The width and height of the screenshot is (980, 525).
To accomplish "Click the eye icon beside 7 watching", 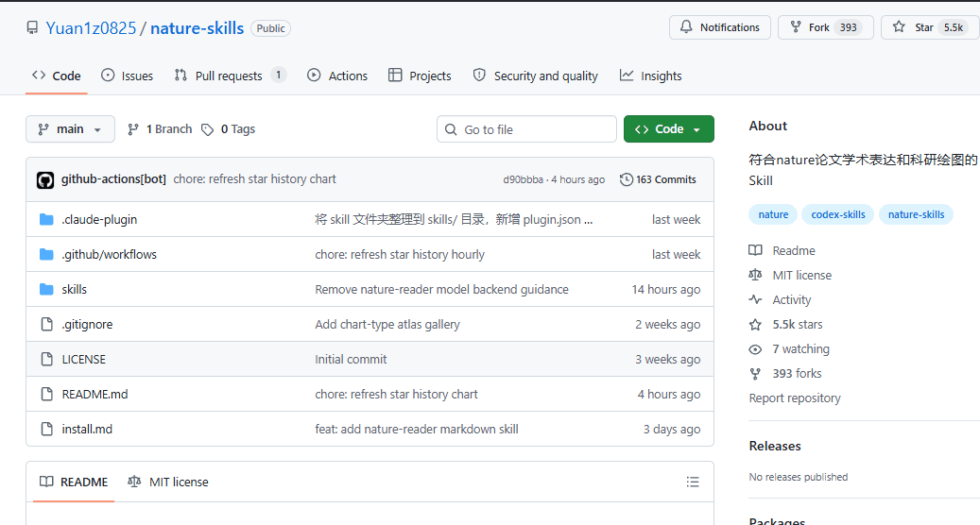I will pyautogui.click(x=755, y=349).
